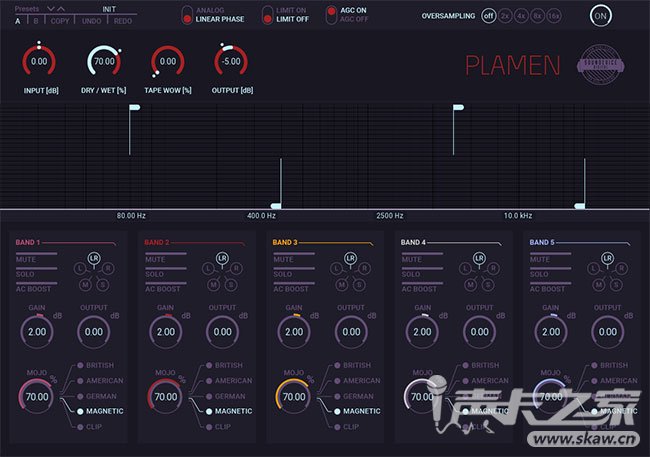This screenshot has height=457, width=650.
Task: Click the round ON power button
Action: click(x=600, y=16)
